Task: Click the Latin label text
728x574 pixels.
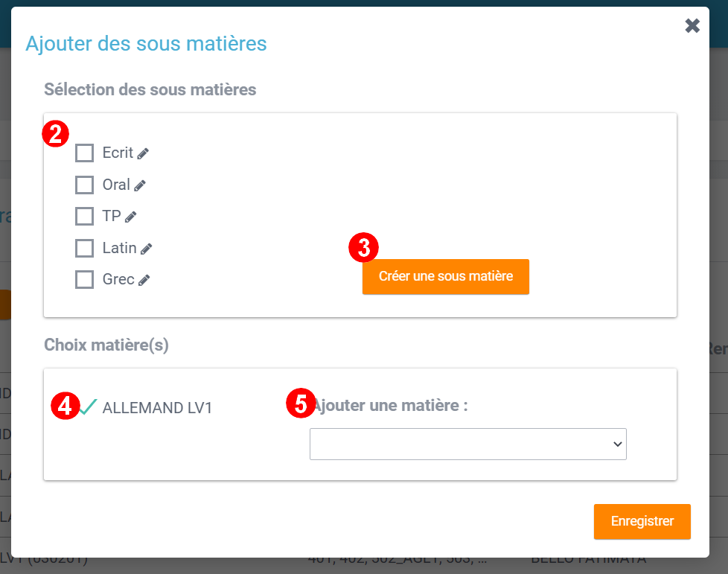Action: 119,248
